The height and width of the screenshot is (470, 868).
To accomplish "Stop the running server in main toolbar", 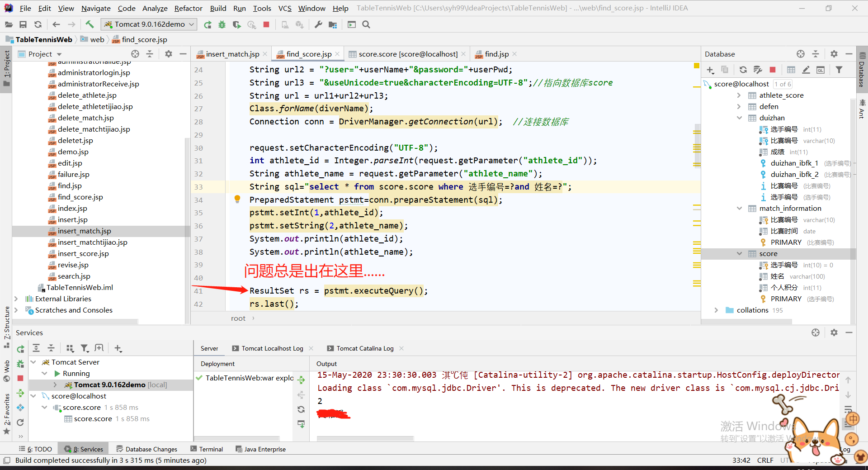I will coord(266,24).
